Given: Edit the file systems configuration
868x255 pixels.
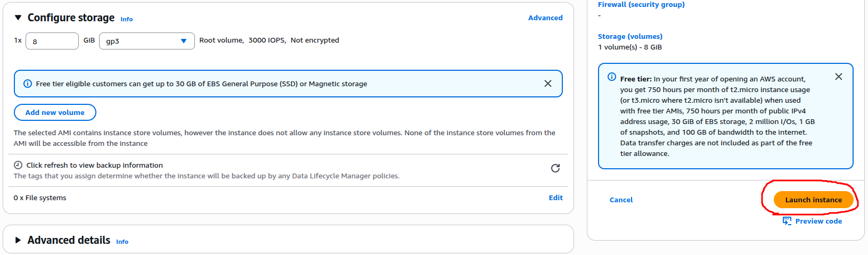Looking at the screenshot, I should (x=555, y=198).
